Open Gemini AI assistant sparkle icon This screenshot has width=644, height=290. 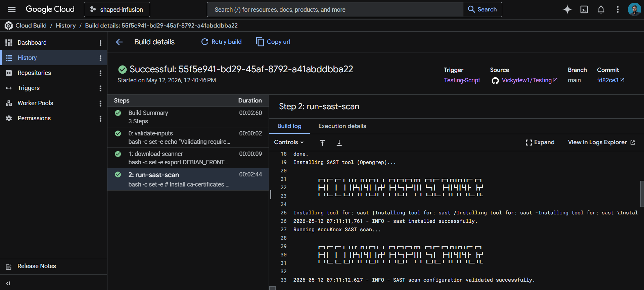click(567, 9)
